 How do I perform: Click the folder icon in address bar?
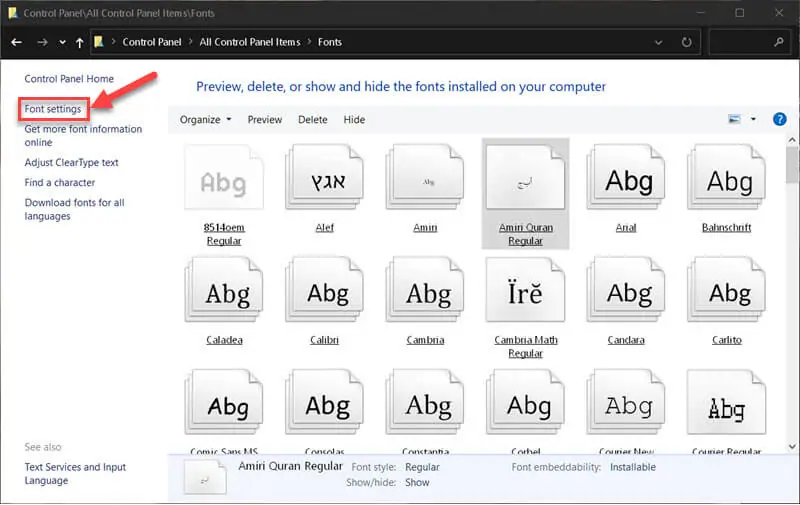point(99,42)
